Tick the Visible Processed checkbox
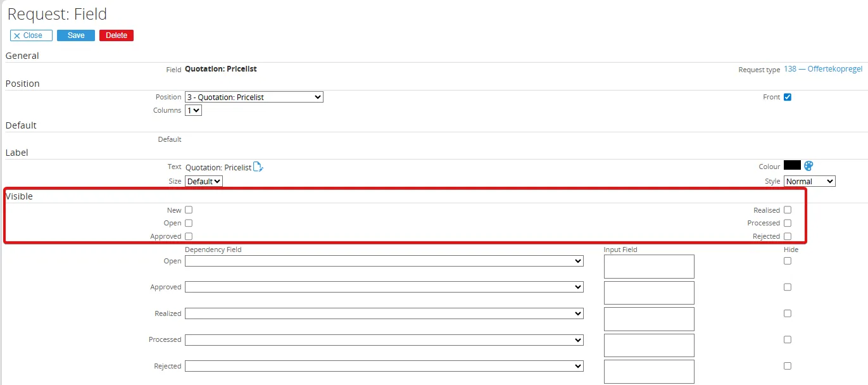The height and width of the screenshot is (385, 868). (x=788, y=223)
